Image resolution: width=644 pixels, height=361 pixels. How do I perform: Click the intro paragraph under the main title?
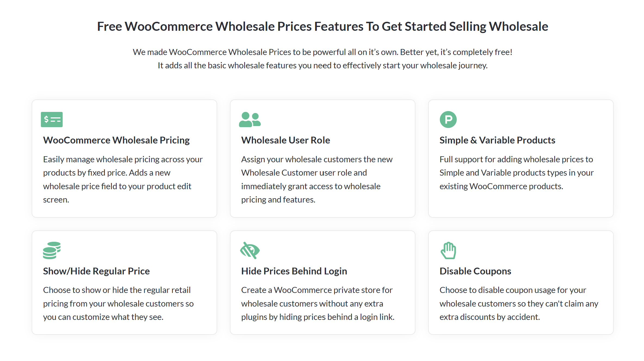(x=323, y=59)
